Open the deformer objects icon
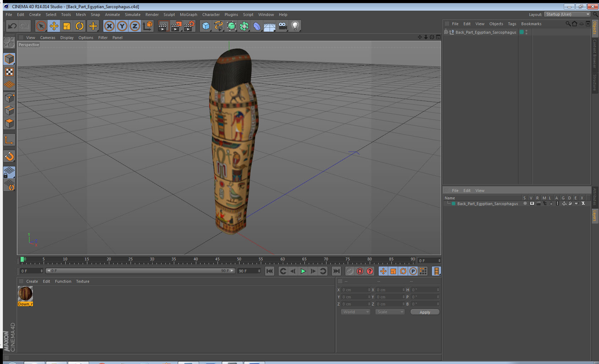The height and width of the screenshot is (364, 599). (x=257, y=26)
